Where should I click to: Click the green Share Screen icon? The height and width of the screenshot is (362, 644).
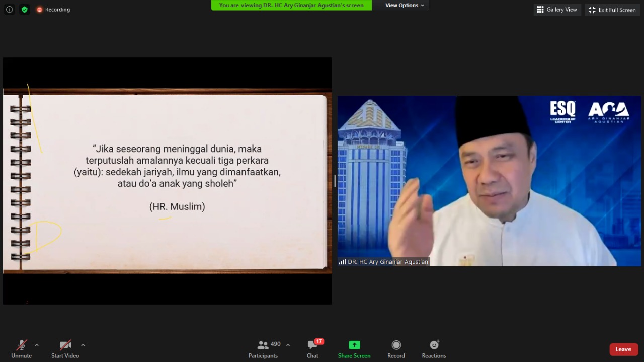coord(354,345)
